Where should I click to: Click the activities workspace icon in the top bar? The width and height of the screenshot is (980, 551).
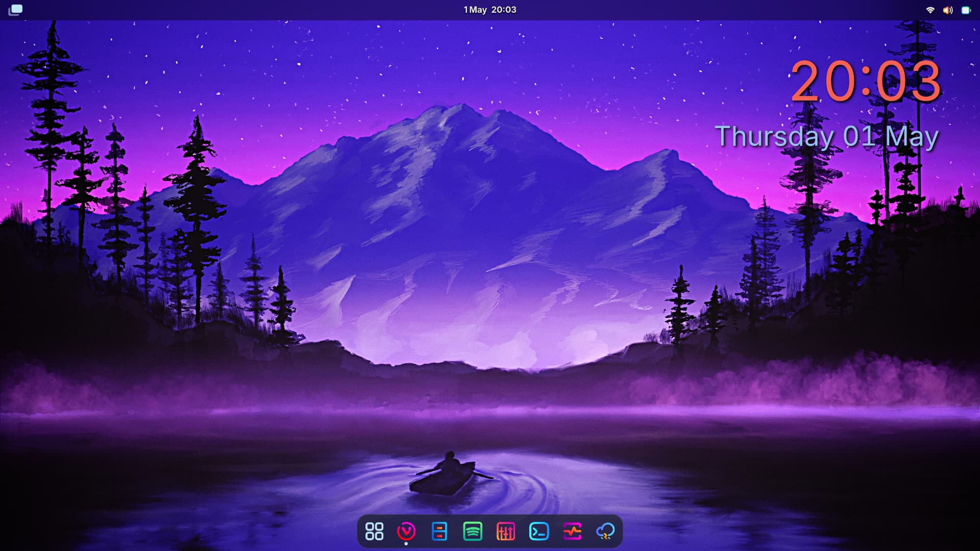[16, 10]
